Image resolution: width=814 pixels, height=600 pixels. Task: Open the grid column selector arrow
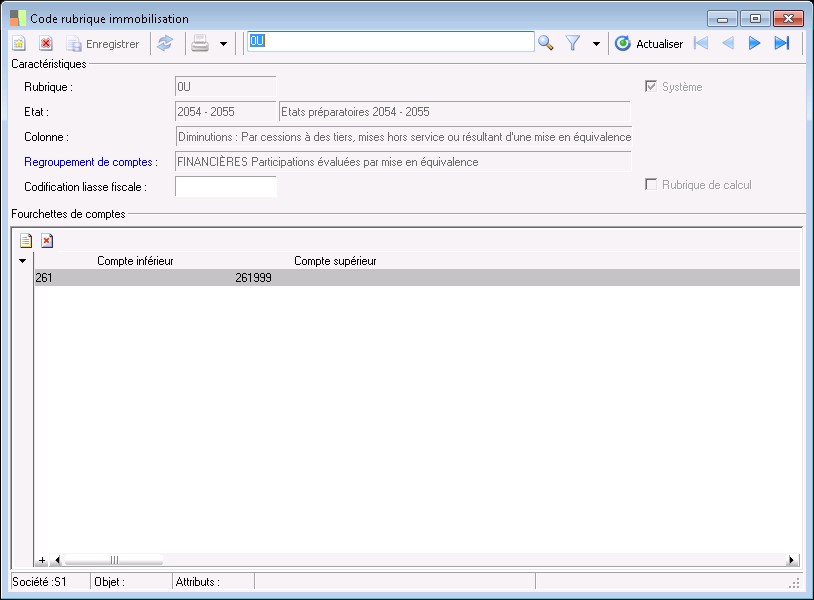tap(24, 261)
